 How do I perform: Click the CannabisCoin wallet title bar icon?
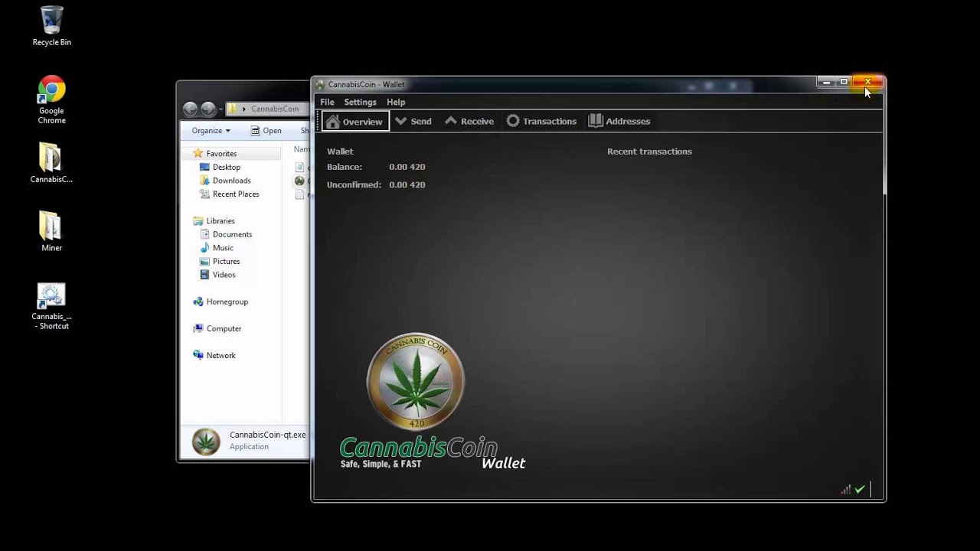point(320,84)
